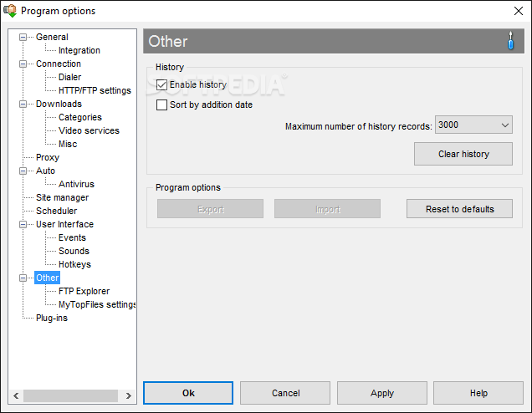Image resolution: width=532 pixels, height=413 pixels.
Task: Open Video services settings
Action: [x=89, y=130]
